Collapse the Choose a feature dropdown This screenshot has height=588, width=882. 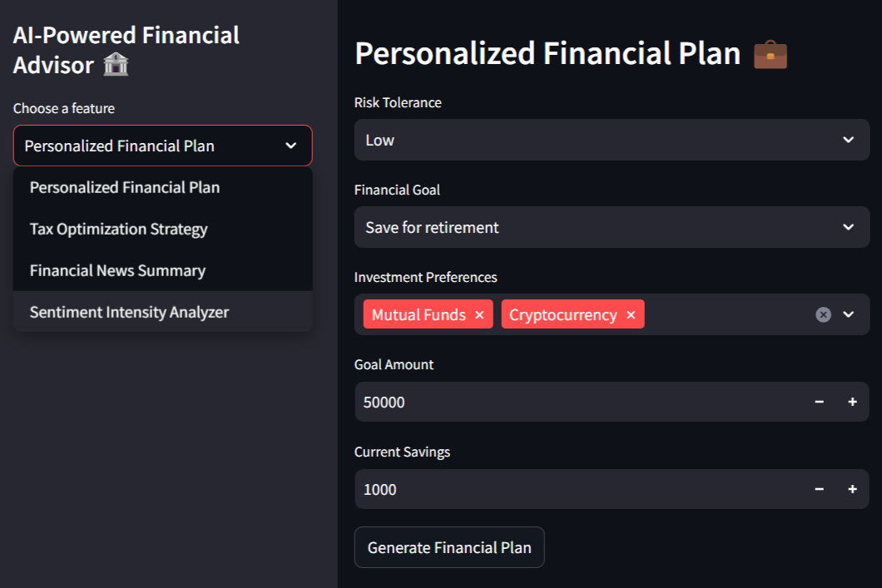pyautogui.click(x=290, y=146)
